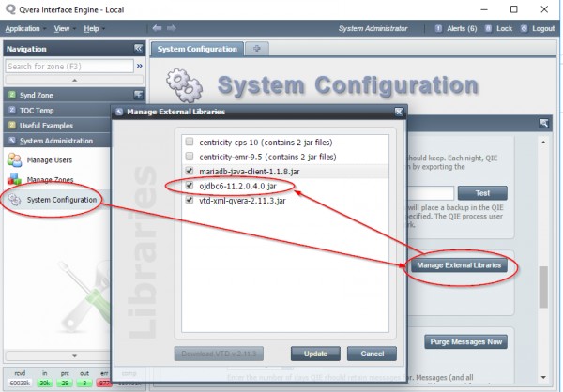
Task: Collapse the Navigation panel
Action: click(x=138, y=48)
